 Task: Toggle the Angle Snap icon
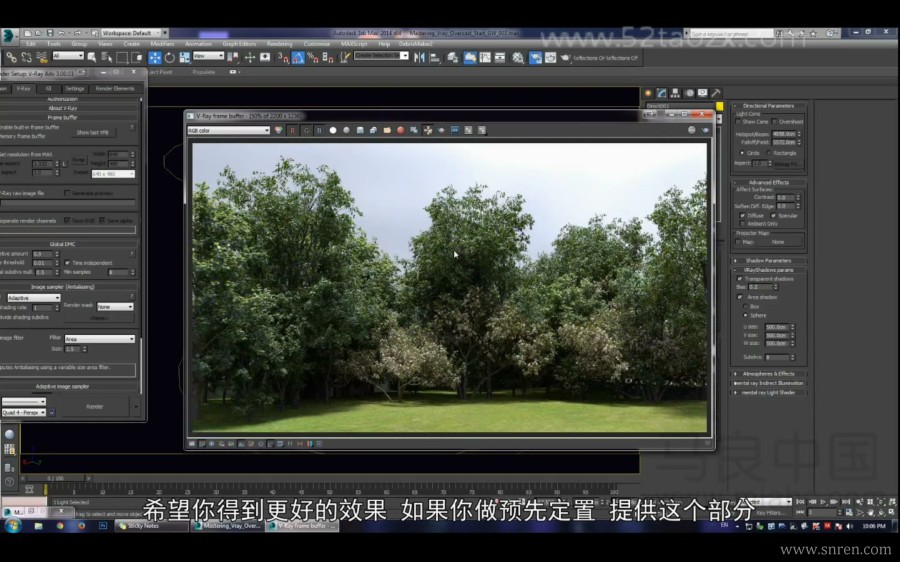298,57
